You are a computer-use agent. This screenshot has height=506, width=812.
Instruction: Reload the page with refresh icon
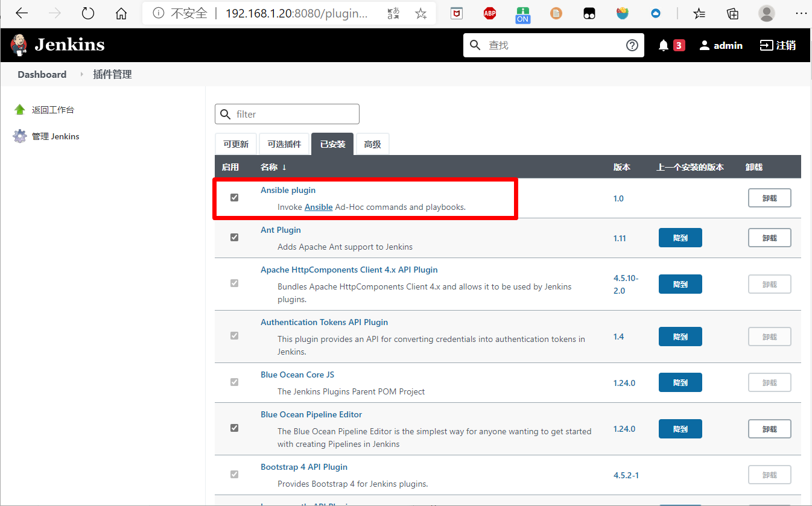point(88,13)
